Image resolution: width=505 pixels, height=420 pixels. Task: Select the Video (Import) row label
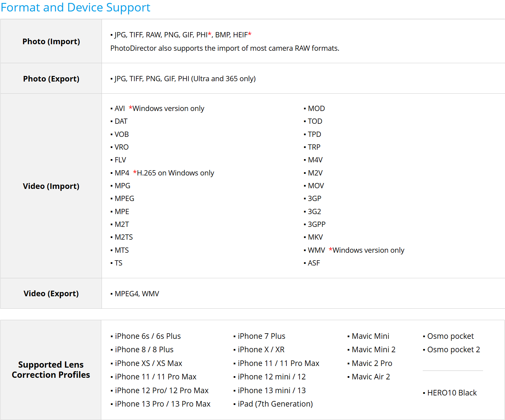[51, 186]
